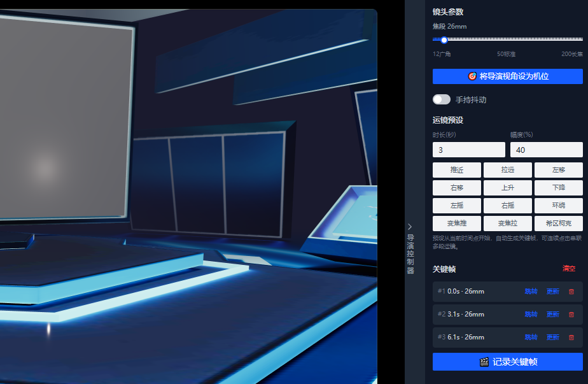Click 将导演视角设为机位 button
This screenshot has height=384, width=588.
507,76
